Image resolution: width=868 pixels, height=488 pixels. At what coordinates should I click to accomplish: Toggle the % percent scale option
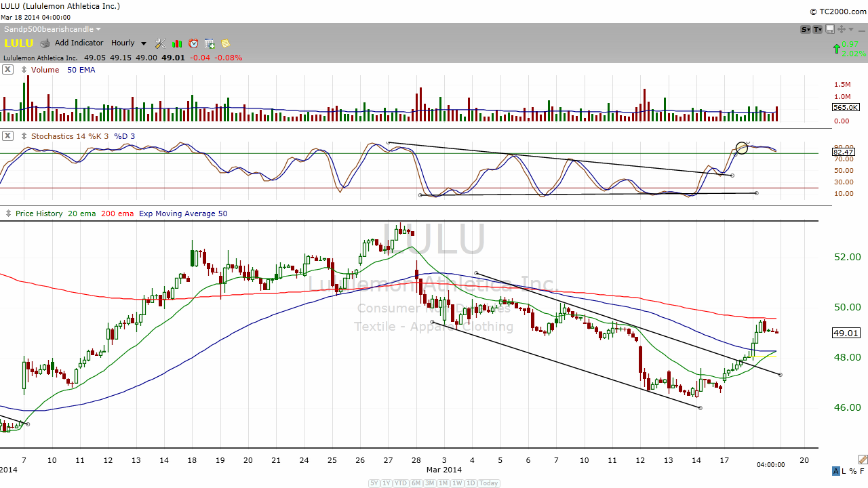coord(853,471)
